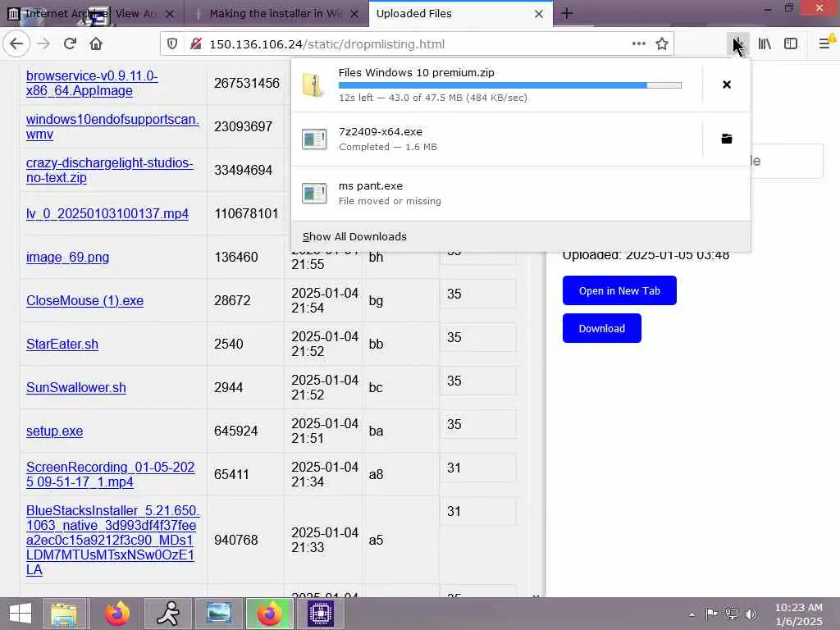
Task: Open the purple chip taskbar app
Action: point(321,614)
